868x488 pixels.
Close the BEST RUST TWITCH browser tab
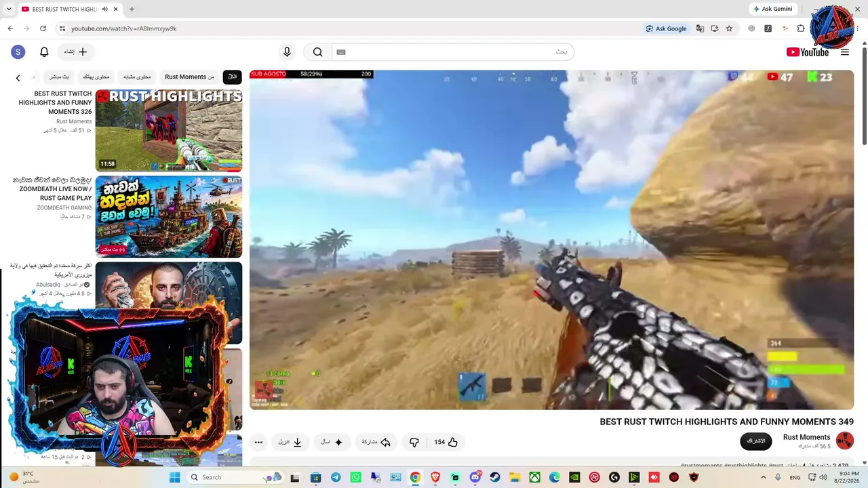[116, 9]
